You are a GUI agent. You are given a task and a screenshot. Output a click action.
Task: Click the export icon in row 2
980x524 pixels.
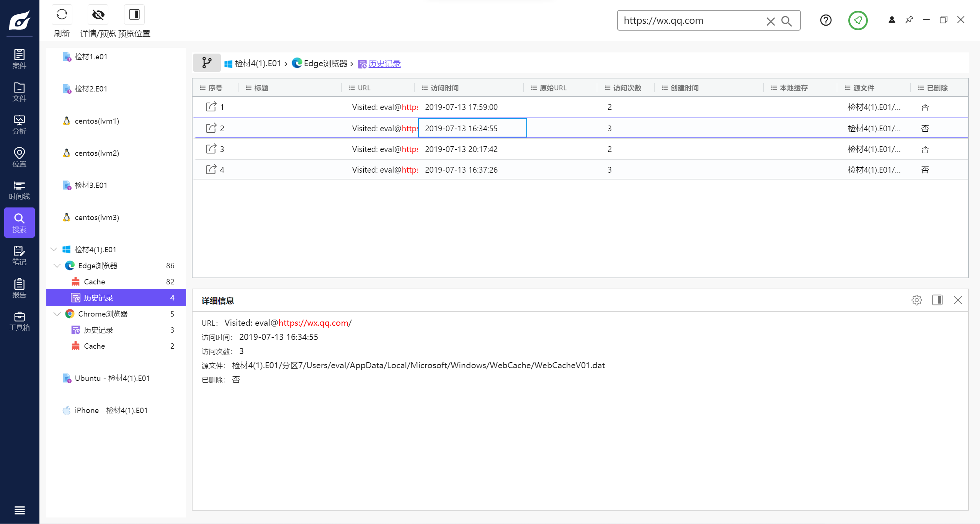point(211,128)
